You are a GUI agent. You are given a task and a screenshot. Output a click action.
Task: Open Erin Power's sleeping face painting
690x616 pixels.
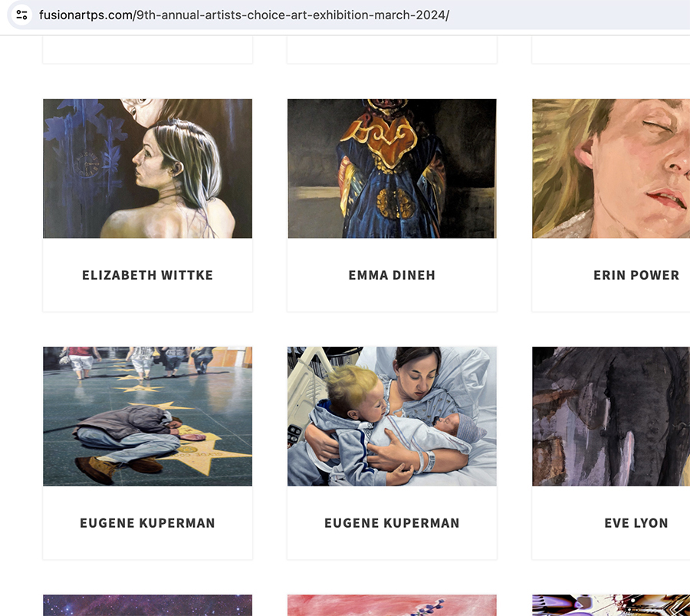pyautogui.click(x=611, y=168)
